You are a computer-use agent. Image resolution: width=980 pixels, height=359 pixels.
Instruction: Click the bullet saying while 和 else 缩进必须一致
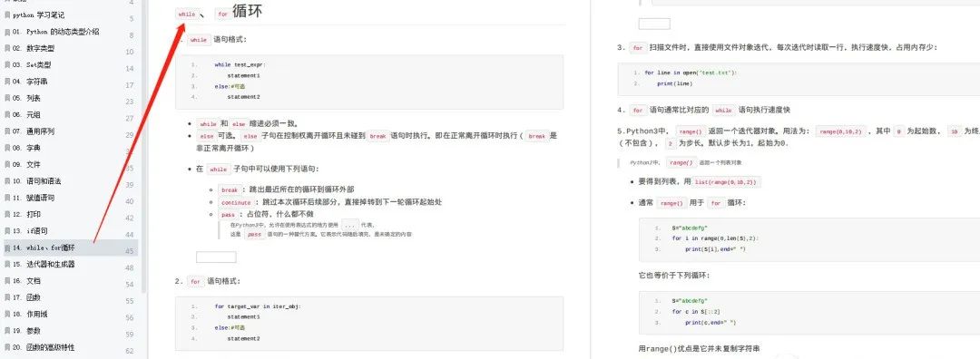[248, 123]
